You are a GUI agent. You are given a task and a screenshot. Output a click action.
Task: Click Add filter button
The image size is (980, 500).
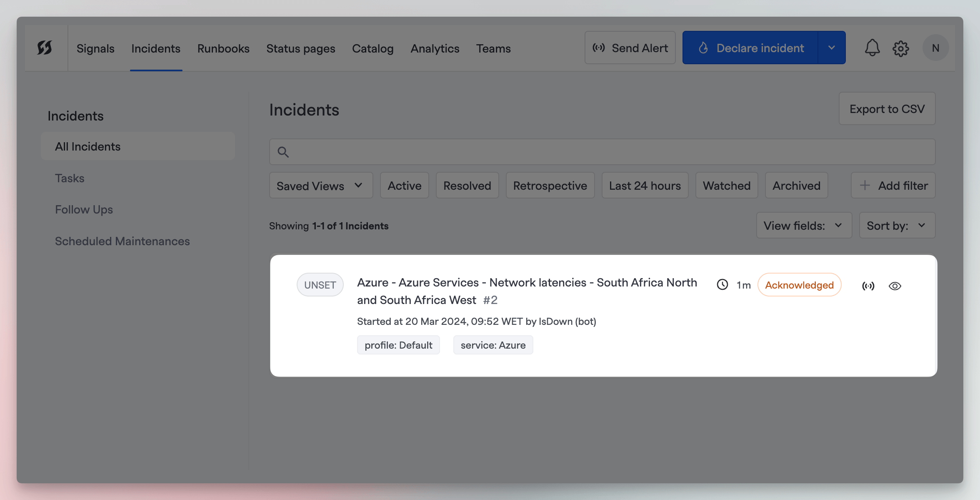(x=893, y=186)
